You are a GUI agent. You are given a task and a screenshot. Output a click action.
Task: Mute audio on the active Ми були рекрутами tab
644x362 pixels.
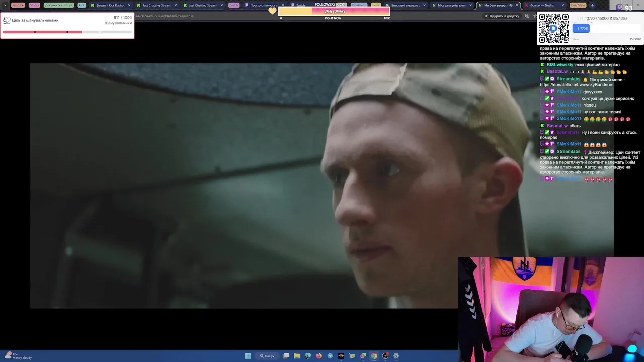pos(511,5)
